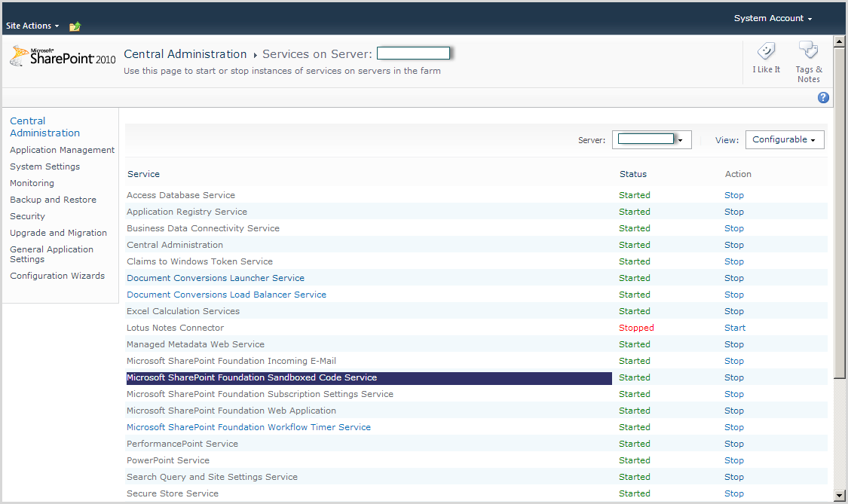Click the vertical scrollbar thumb
This screenshot has height=504, width=848.
[840, 213]
